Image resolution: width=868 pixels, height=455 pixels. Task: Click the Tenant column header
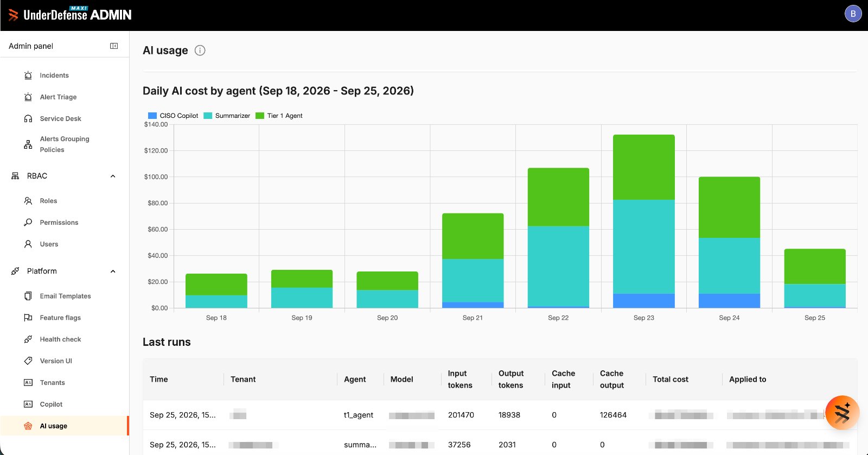[243, 380]
